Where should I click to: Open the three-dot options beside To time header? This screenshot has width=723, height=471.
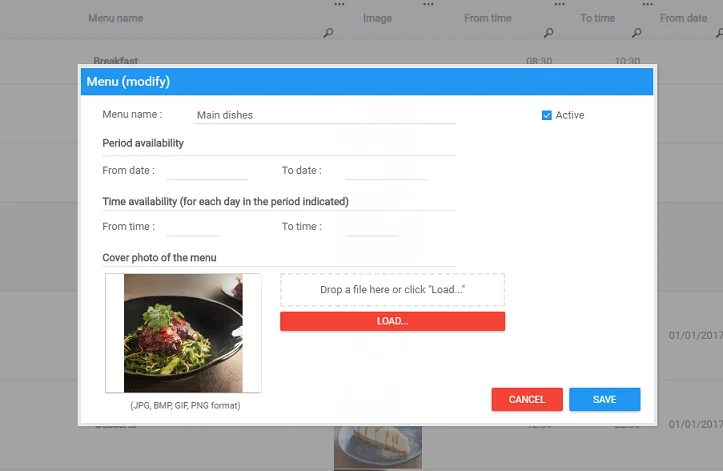[x=644, y=5]
